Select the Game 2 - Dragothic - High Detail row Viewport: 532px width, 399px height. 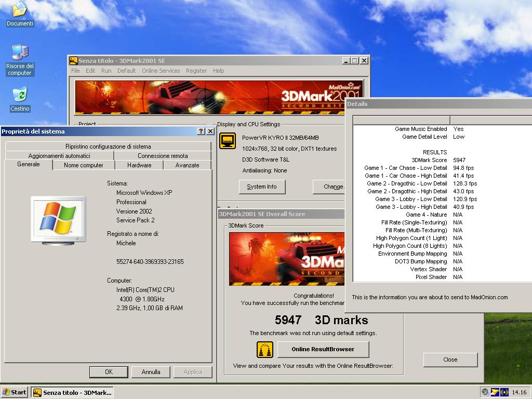click(443, 191)
